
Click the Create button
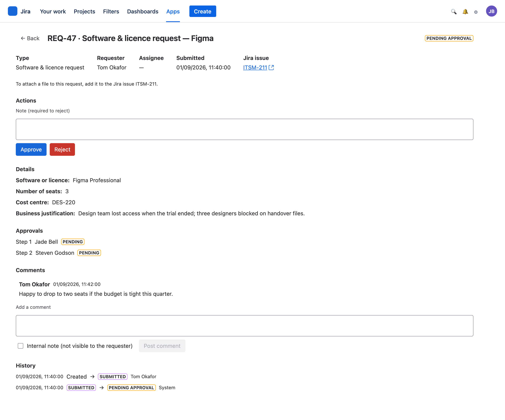202,11
